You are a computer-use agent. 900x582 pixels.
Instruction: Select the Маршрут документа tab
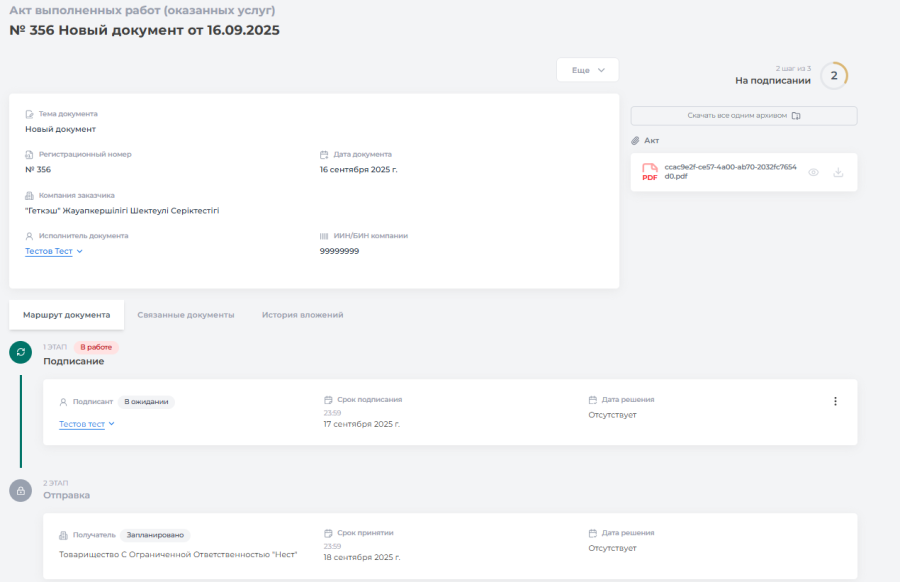pyautogui.click(x=67, y=315)
